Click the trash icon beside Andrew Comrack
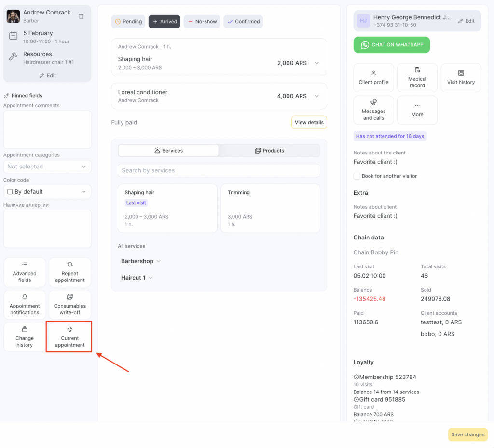494x448 pixels. tap(81, 16)
